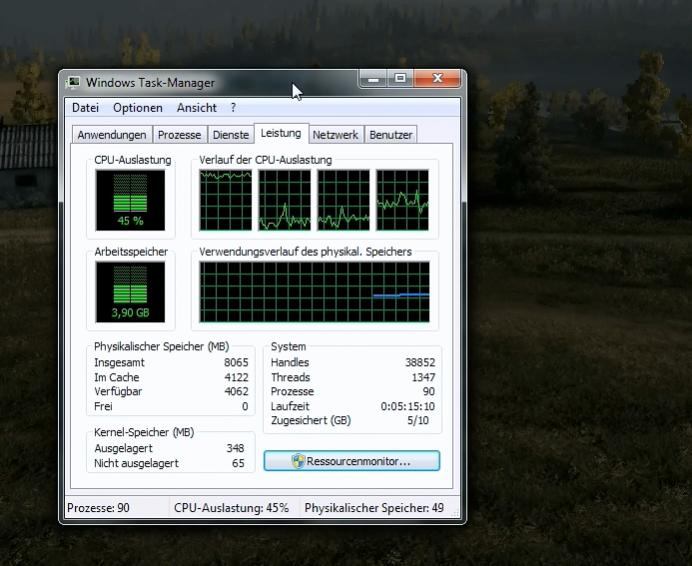692x566 pixels.
Task: Click the Nicht ausgelagert value 65
Action: [238, 463]
